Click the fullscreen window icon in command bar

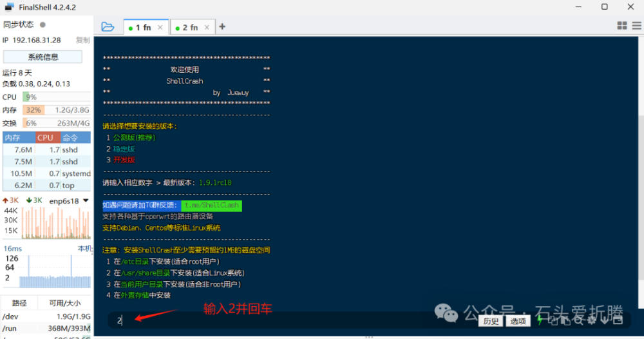point(618,321)
